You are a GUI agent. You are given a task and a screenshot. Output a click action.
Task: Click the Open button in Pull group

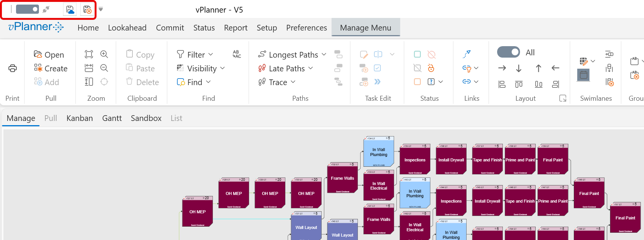(49, 55)
